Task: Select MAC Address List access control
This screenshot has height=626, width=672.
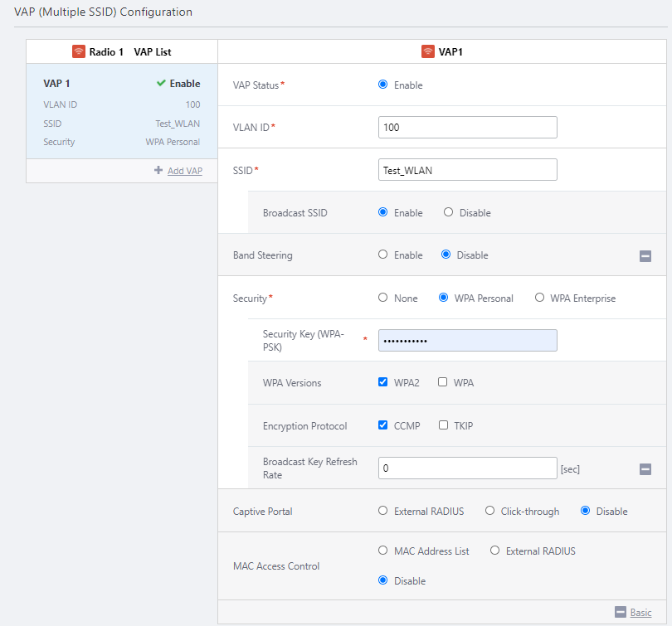Action: click(x=382, y=551)
